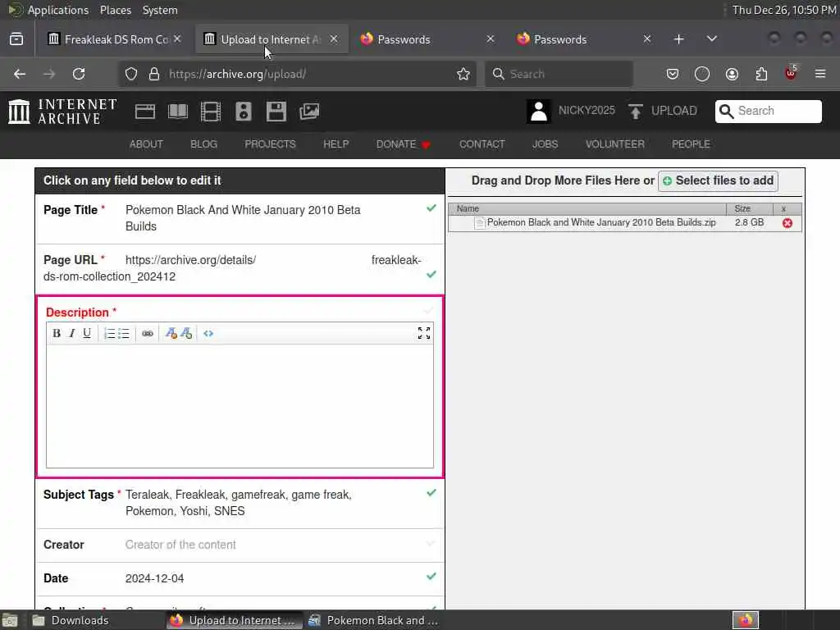The height and width of the screenshot is (630, 840).
Task: Sort file list by Size column
Action: [749, 208]
